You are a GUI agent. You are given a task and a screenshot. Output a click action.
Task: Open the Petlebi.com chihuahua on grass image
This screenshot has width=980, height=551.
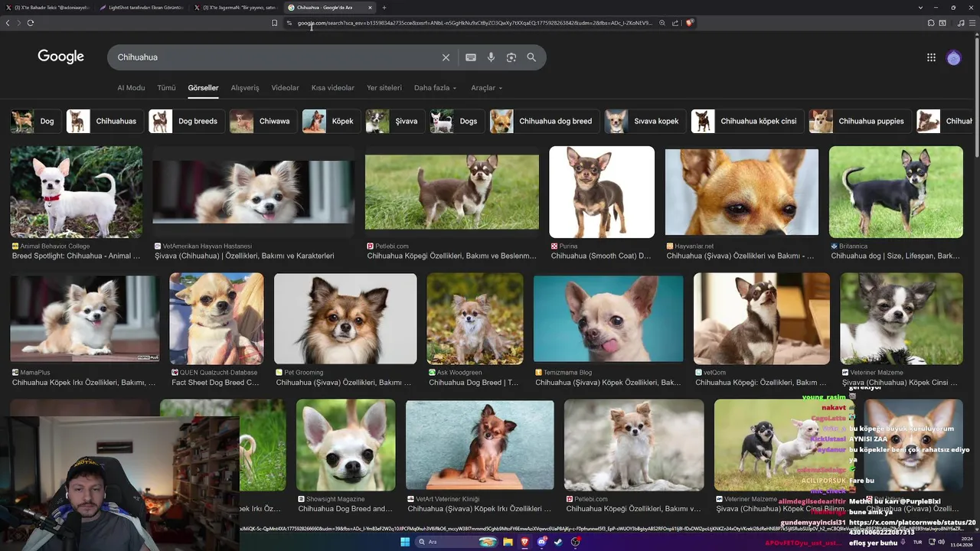(x=452, y=192)
